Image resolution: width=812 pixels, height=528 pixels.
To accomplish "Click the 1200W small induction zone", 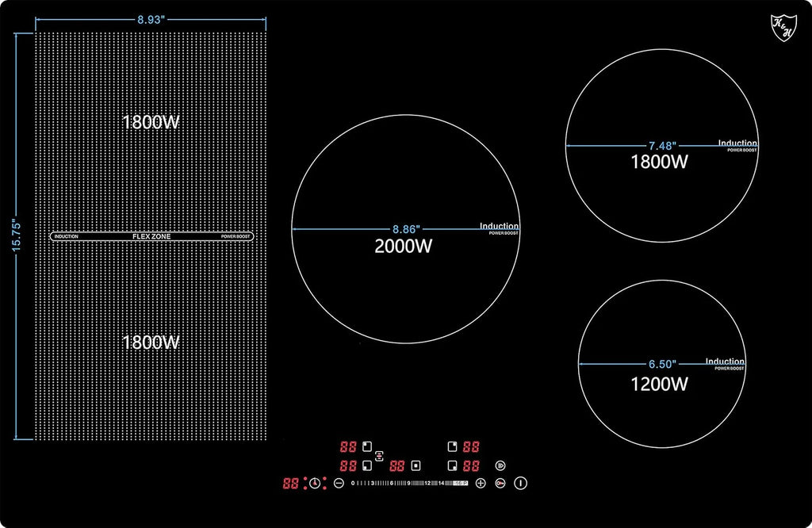I will [662, 364].
